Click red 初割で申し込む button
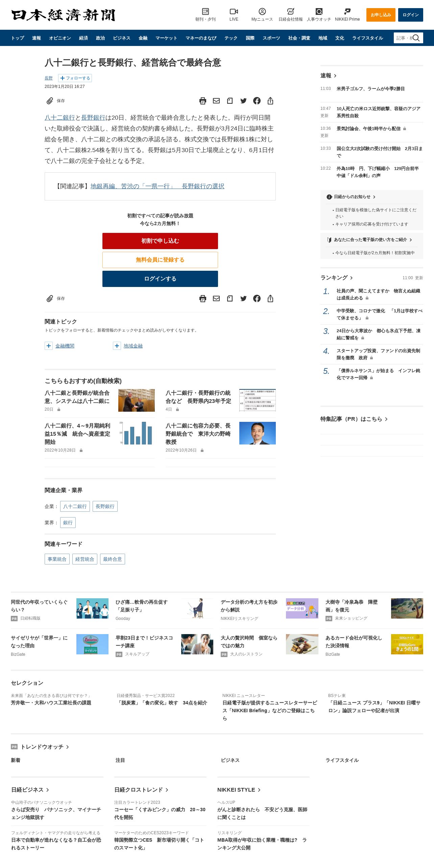 coord(160,241)
